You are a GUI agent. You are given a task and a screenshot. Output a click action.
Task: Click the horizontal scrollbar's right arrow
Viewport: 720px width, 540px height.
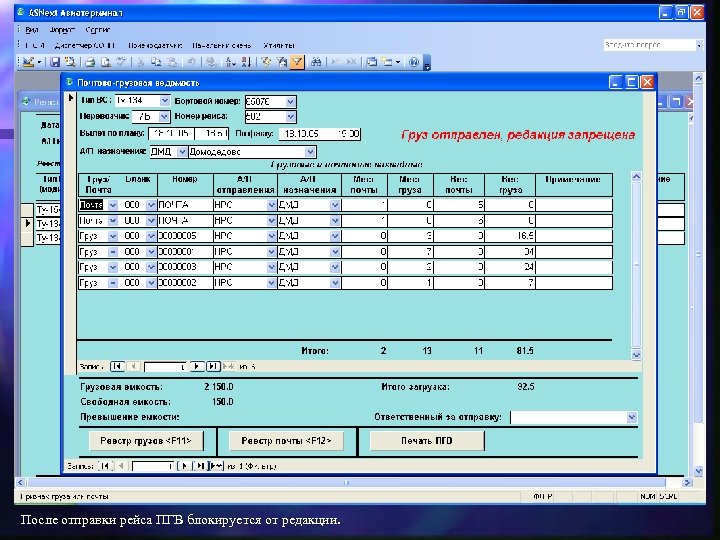[687, 483]
